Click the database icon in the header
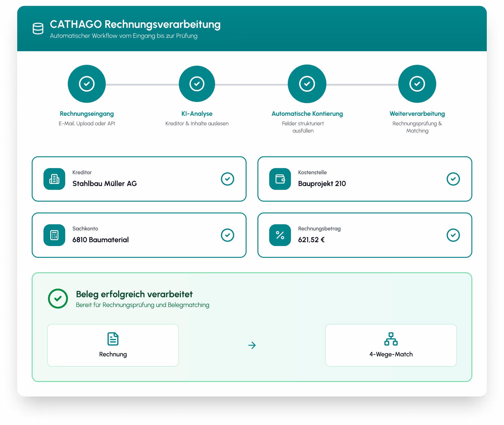The width and height of the screenshot is (504, 425). (38, 28)
